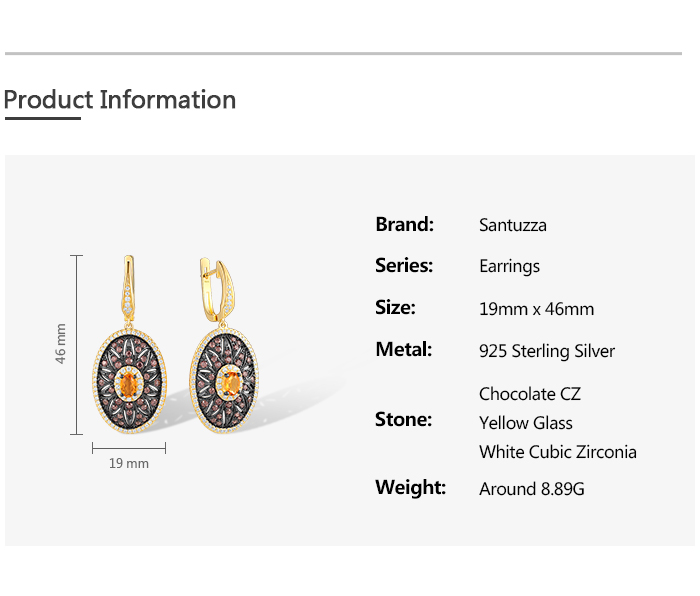Select the Metal label

click(403, 349)
